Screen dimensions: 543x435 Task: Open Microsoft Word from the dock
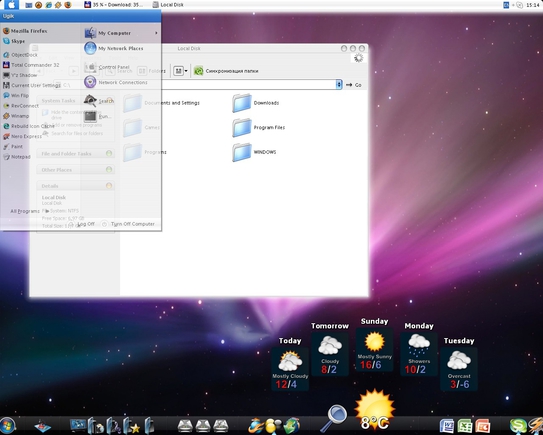click(447, 426)
